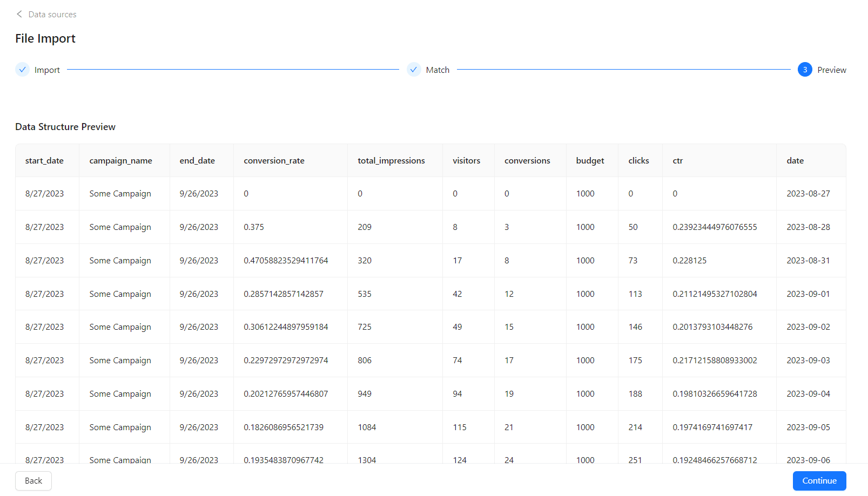868x496 pixels.
Task: Select the conversion_rate column header
Action: click(x=274, y=161)
